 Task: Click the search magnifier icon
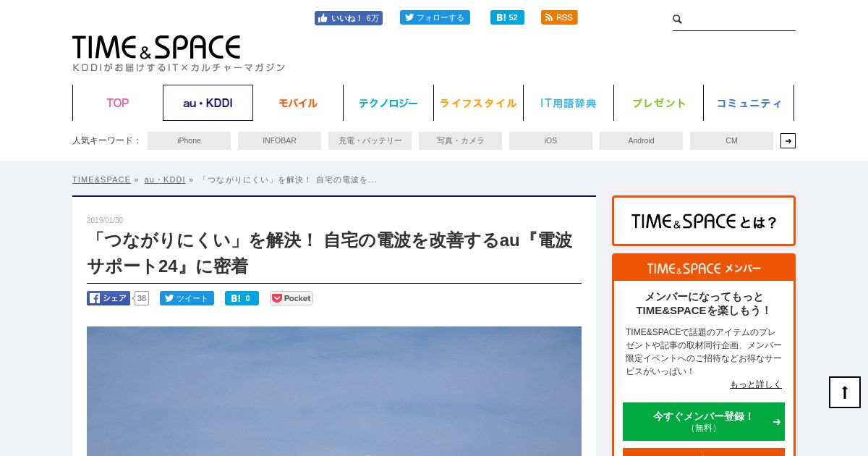(x=678, y=20)
